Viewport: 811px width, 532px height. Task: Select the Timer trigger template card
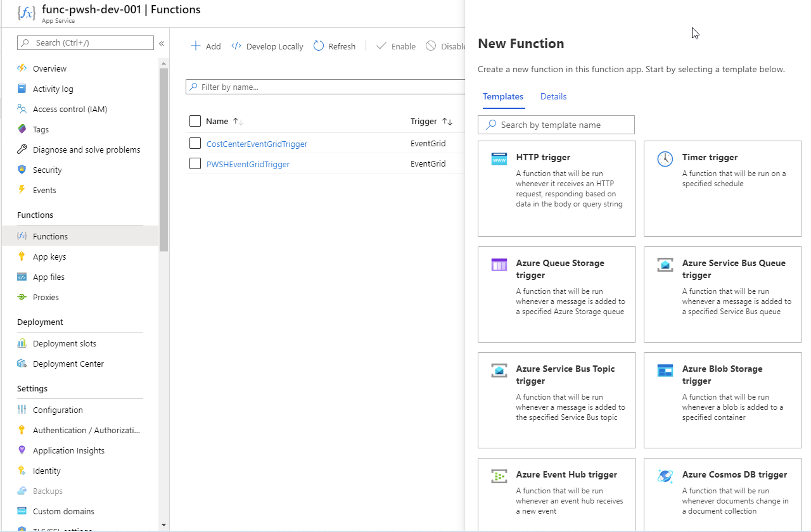tap(723, 189)
